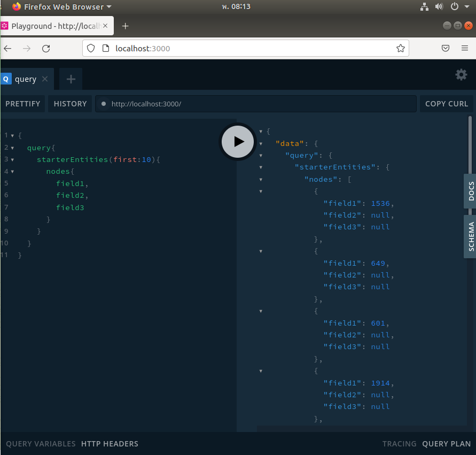Viewport: 476px width, 455px height.
Task: Open the SCHEMA side panel
Action: pyautogui.click(x=471, y=236)
